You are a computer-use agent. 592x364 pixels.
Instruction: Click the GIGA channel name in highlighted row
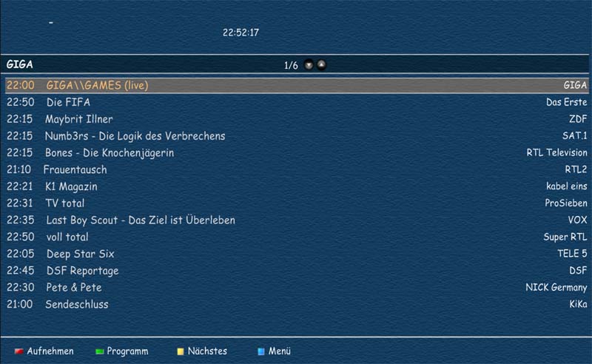(576, 85)
